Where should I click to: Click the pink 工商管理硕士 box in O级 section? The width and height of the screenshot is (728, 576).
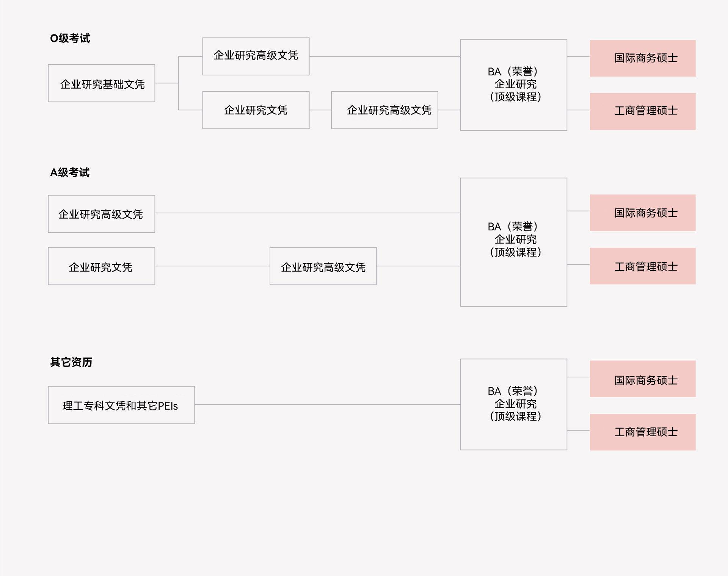[643, 111]
